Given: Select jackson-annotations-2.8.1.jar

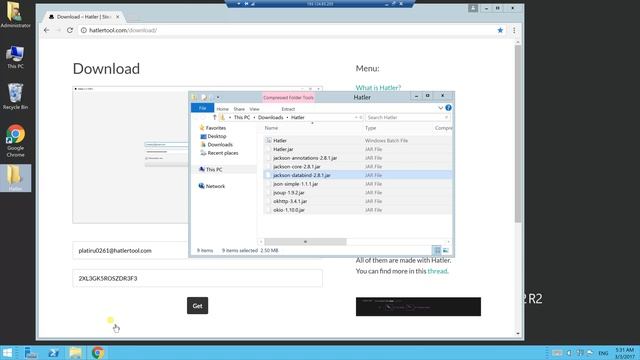Looking at the screenshot, I should click(x=358, y=158).
